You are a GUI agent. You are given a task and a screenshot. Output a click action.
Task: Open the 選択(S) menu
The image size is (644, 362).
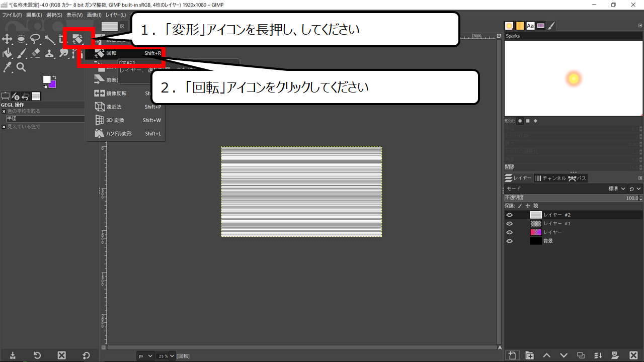pos(54,15)
